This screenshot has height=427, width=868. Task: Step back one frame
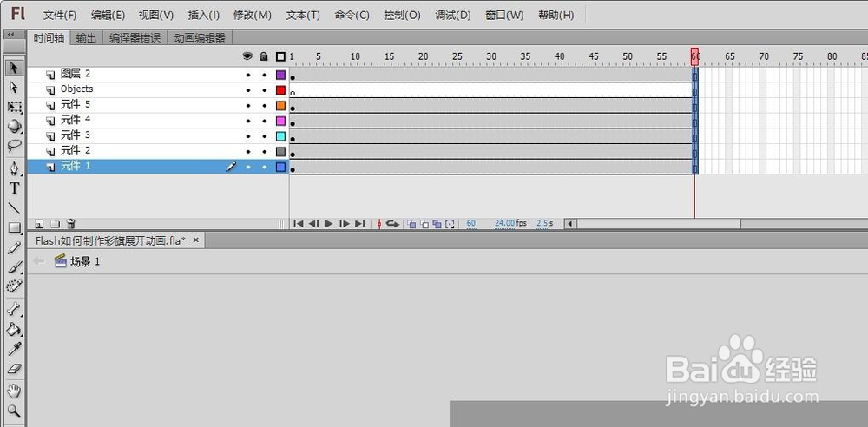tap(313, 224)
